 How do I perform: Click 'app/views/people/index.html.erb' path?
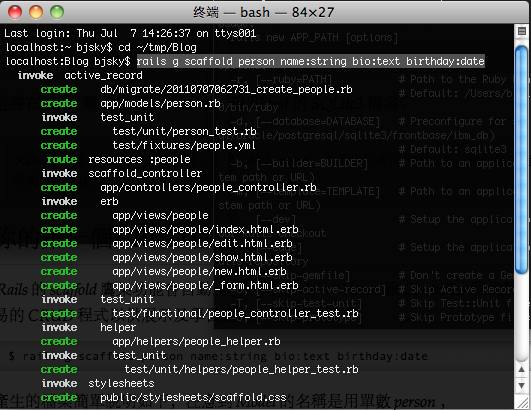tap(205, 230)
